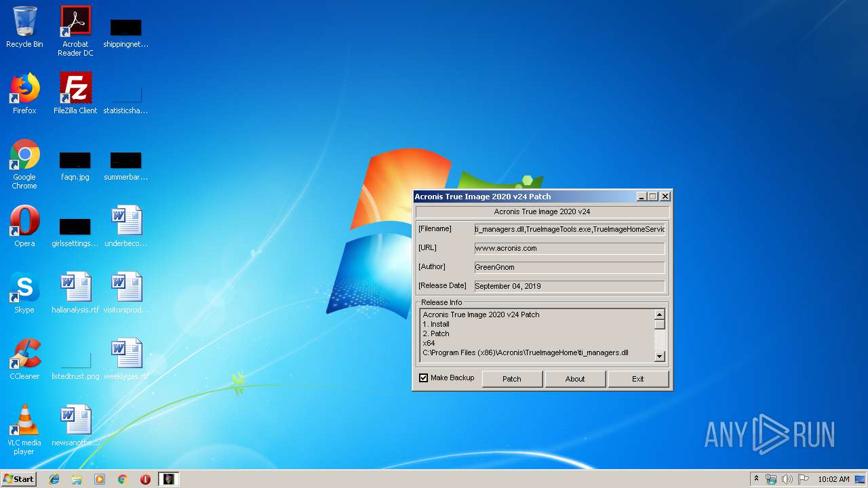Select listedtrust.png file

pos(75,365)
